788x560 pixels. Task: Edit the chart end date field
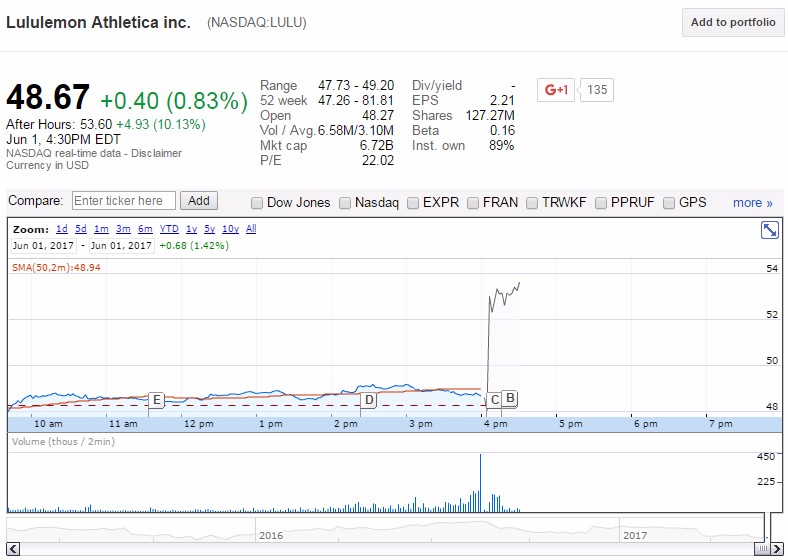click(121, 246)
